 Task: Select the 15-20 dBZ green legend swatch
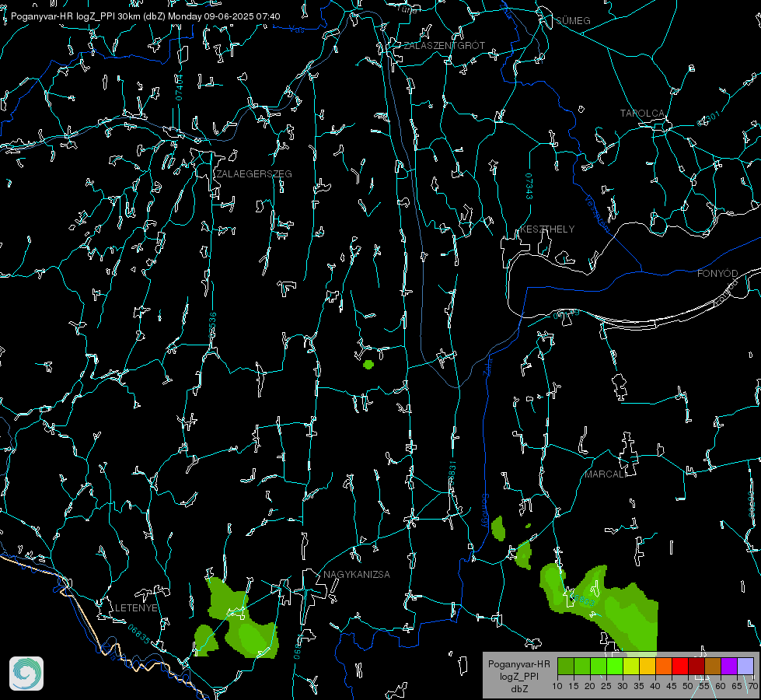(582, 666)
